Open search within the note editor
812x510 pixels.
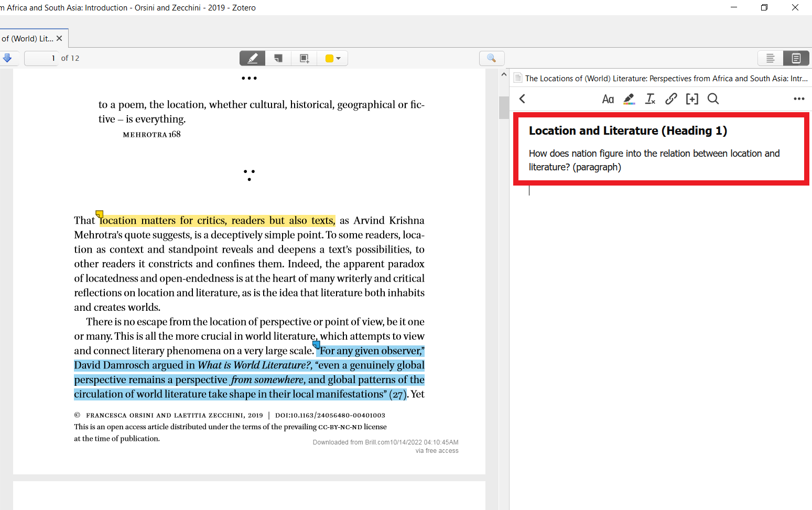click(713, 99)
